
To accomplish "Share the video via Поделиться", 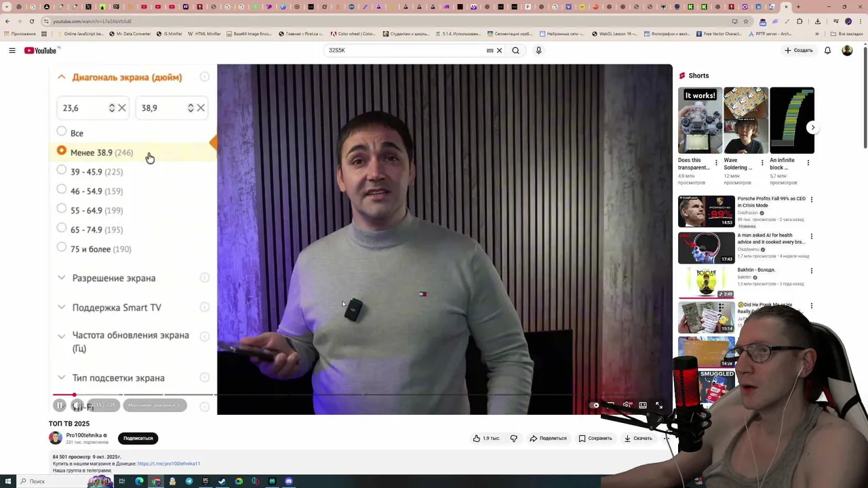I will pos(548,439).
